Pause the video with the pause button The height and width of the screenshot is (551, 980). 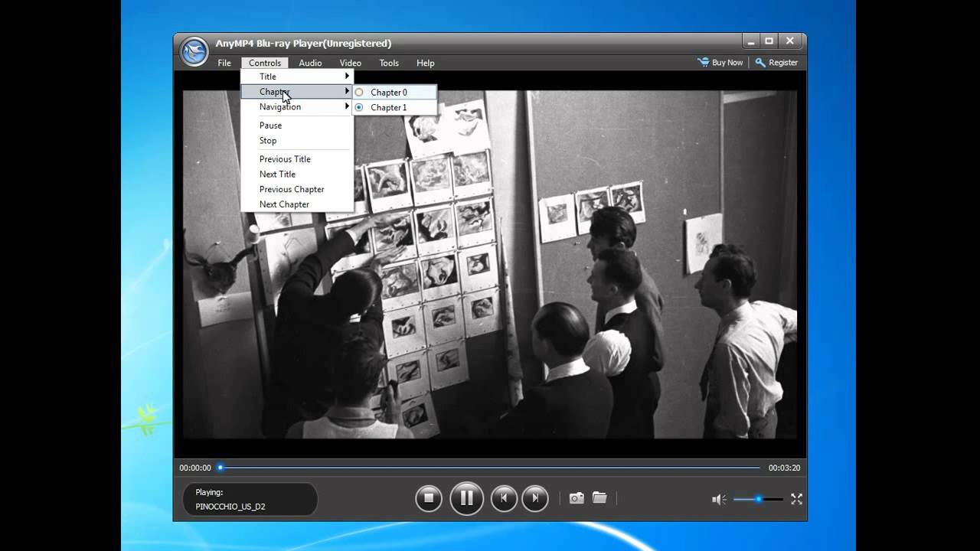pyautogui.click(x=466, y=498)
